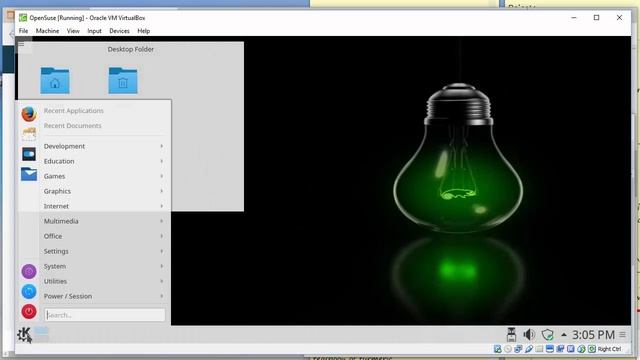This screenshot has height=360, width=640.
Task: Show hidden tray icons with up arrow
Action: point(564,335)
